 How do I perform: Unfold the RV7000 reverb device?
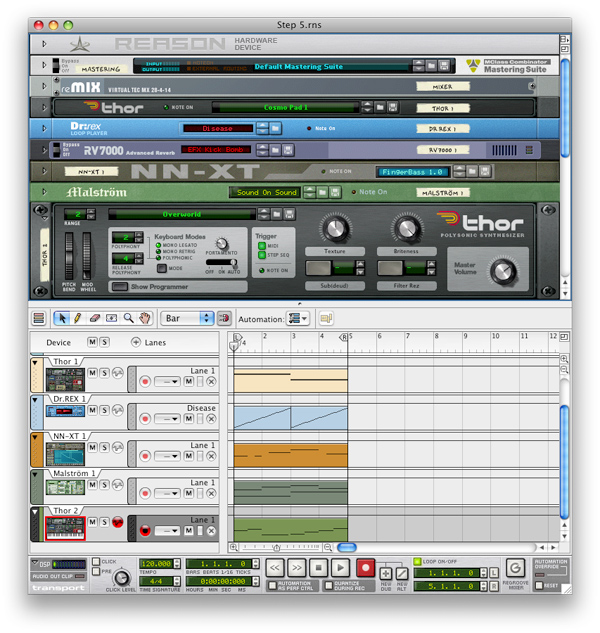coord(44,150)
